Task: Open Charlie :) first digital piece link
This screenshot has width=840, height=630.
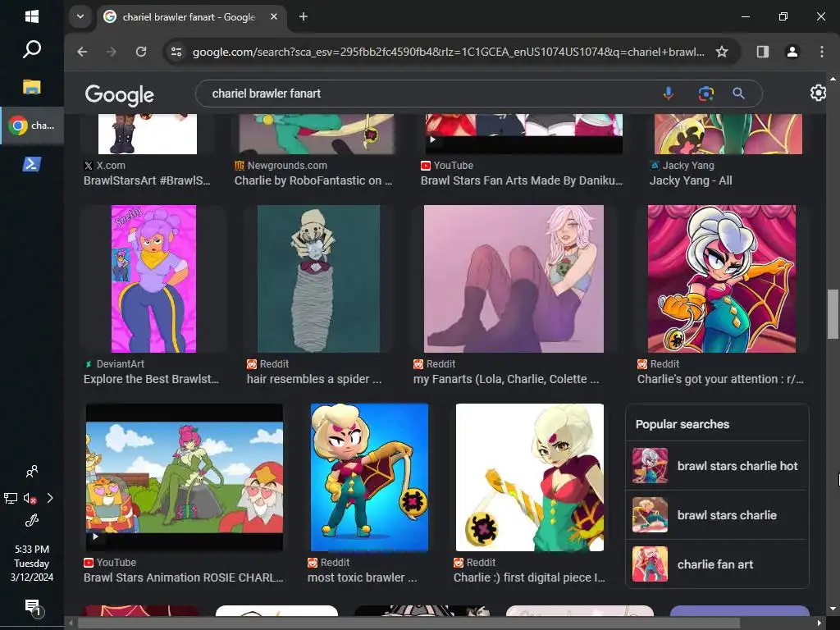Action: 529,577
